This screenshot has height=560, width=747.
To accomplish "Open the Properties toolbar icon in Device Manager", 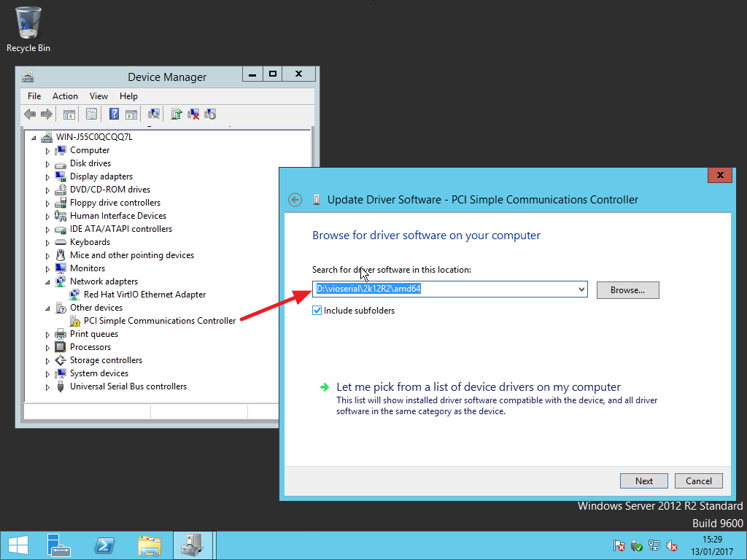I will [91, 114].
